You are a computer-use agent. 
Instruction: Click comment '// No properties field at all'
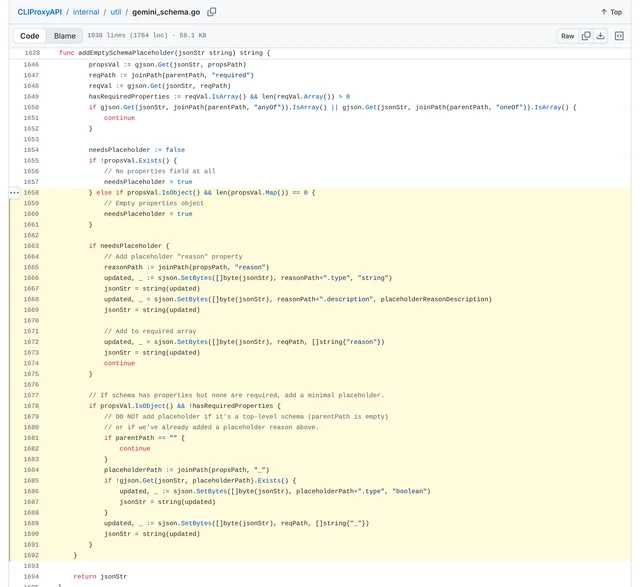[x=160, y=171]
